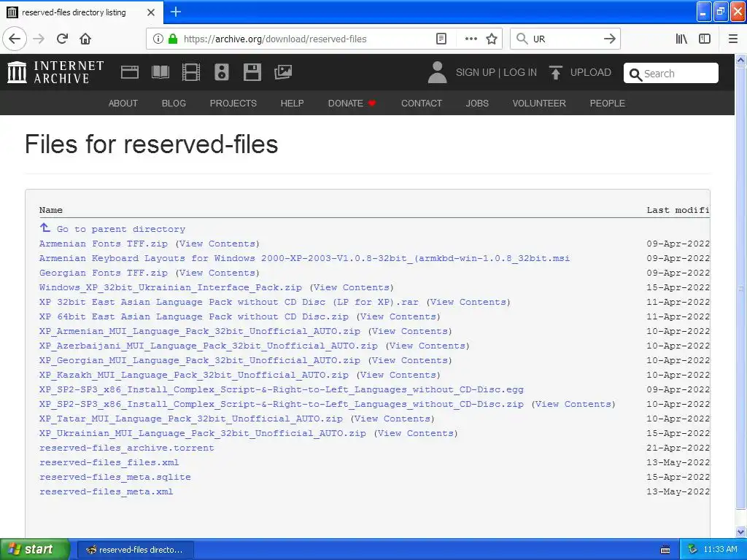This screenshot has width=747, height=560.
Task: Download Armenian Keyboard Layouts msi file
Action: [304, 258]
